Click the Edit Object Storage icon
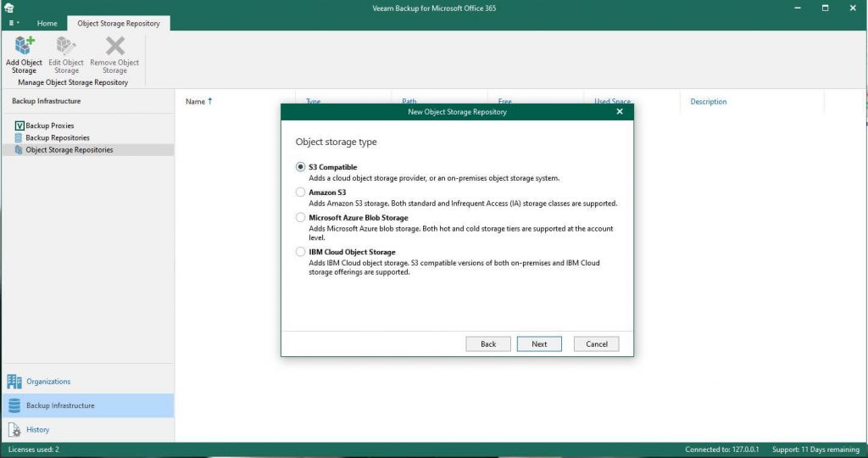Image resolution: width=868 pixels, height=458 pixels. pos(66,46)
